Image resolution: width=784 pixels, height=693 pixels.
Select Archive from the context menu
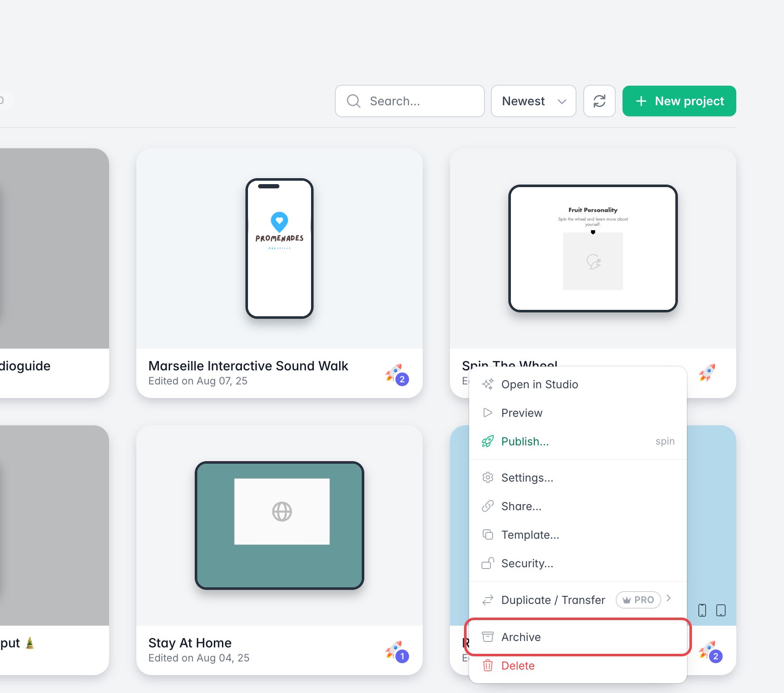click(578, 637)
